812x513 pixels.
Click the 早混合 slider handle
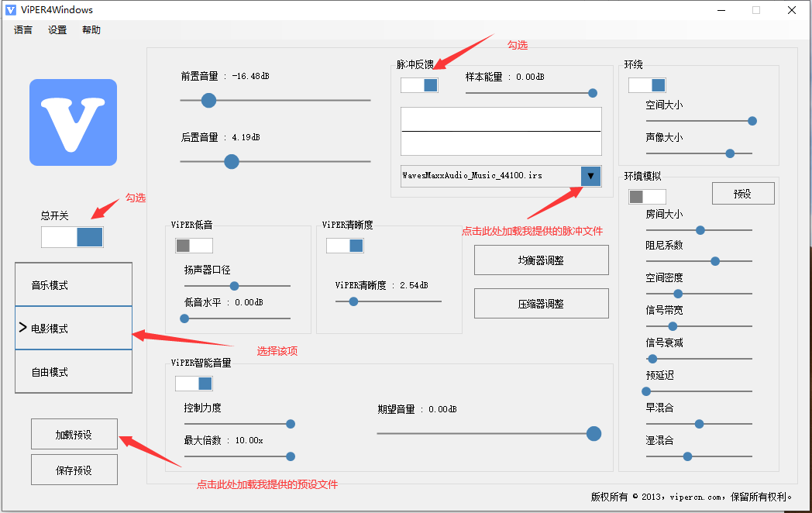coord(699,424)
